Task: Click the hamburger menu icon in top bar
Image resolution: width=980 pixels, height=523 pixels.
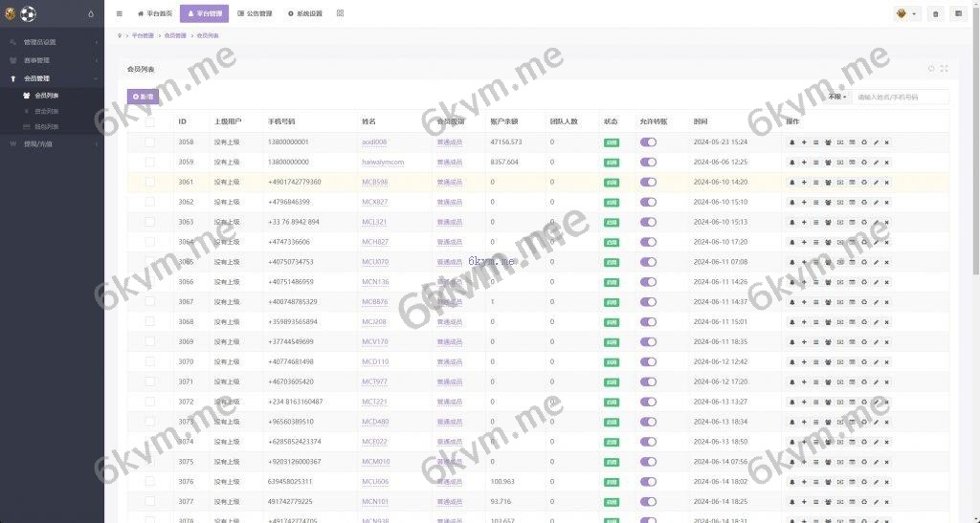Action: 120,13
